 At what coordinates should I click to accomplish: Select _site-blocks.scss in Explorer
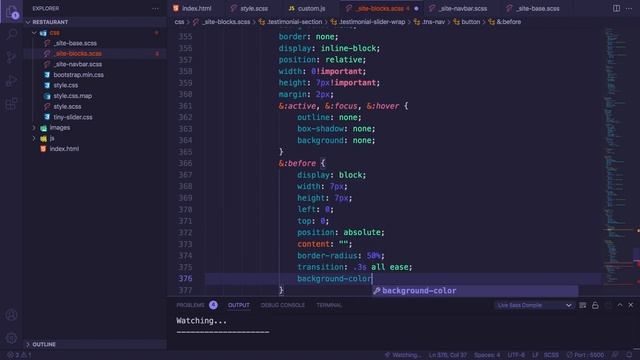point(95,54)
